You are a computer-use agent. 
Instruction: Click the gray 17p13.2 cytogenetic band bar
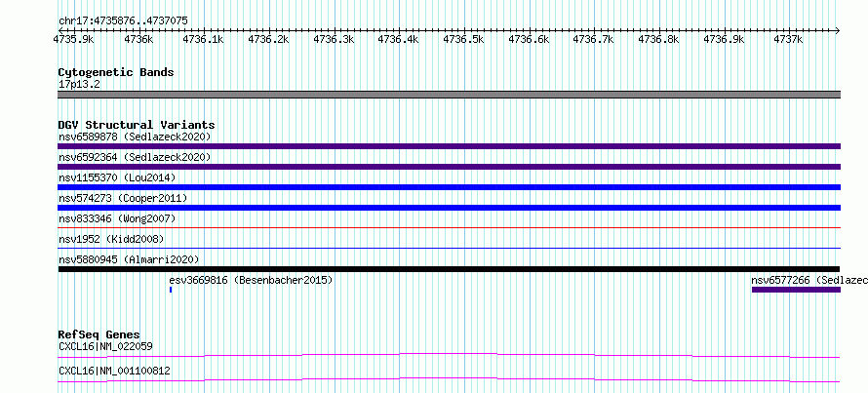(x=449, y=95)
